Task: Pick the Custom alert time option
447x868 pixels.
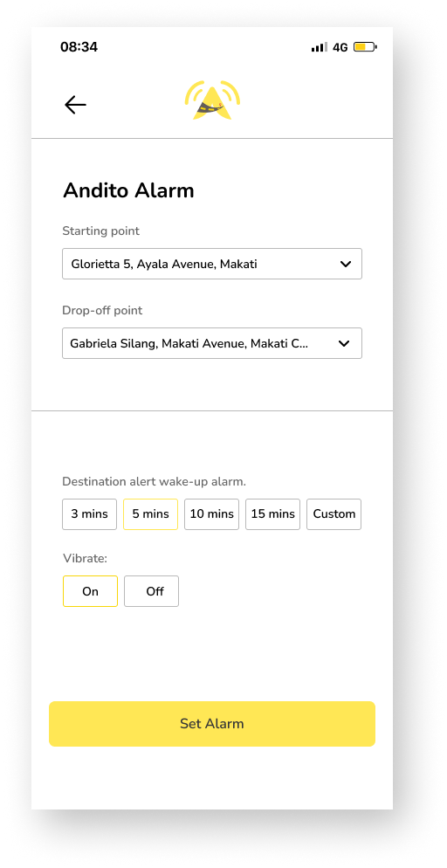Action: [334, 514]
